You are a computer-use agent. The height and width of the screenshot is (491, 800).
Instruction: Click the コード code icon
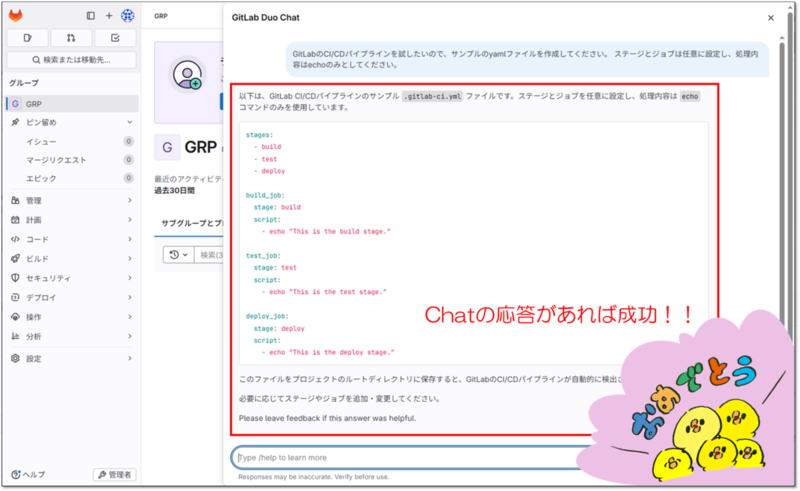[15, 239]
